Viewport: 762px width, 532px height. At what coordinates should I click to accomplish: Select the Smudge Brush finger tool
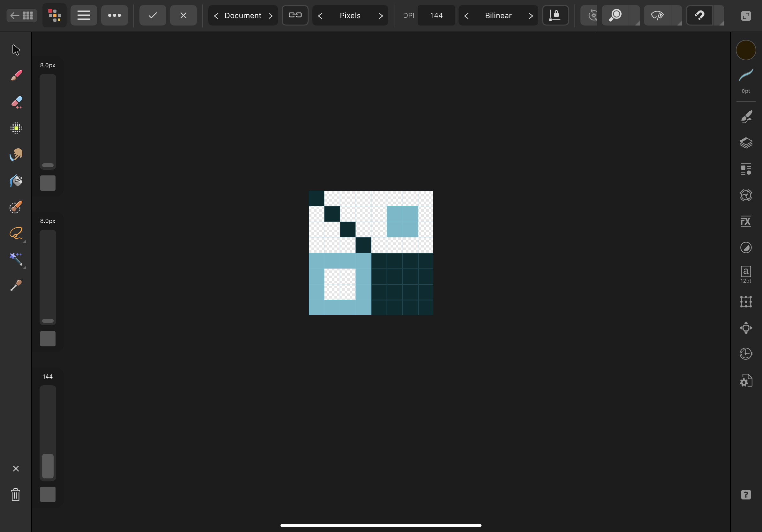pos(16,155)
